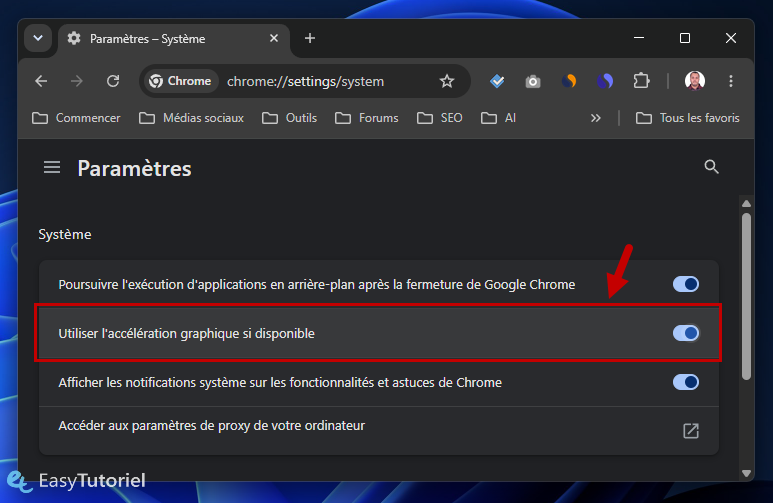The height and width of the screenshot is (503, 773).
Task: Reload the current page
Action: (113, 81)
